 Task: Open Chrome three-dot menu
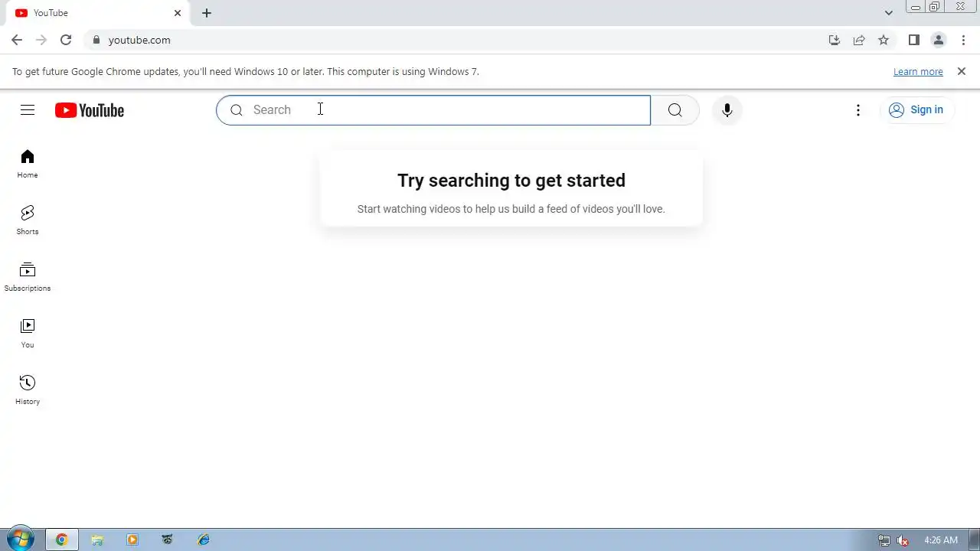coord(963,40)
